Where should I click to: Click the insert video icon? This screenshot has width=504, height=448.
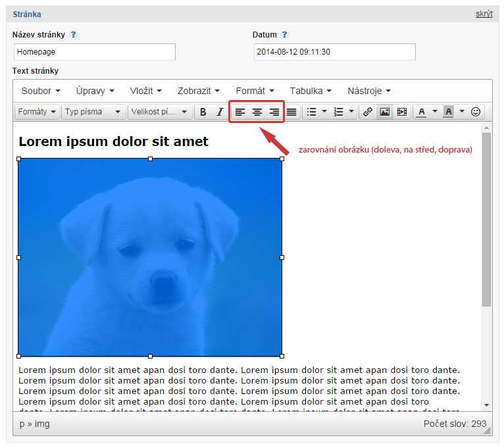[402, 112]
